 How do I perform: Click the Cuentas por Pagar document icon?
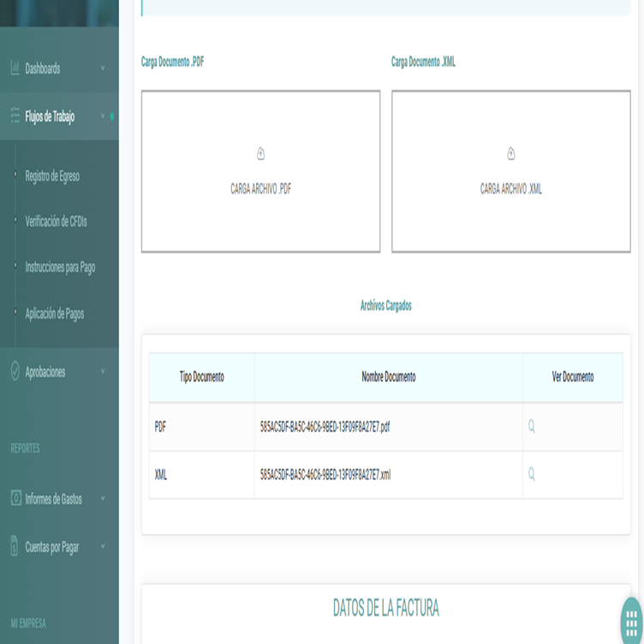15,546
